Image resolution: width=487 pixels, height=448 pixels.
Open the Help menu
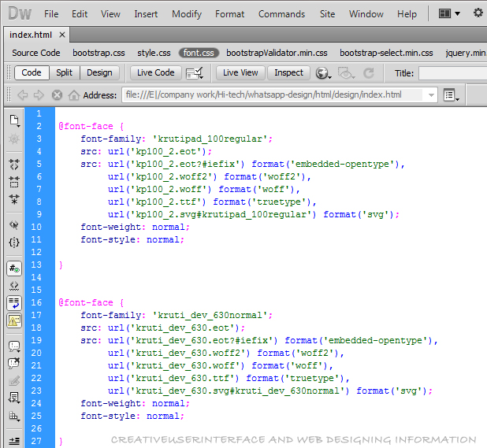click(407, 14)
